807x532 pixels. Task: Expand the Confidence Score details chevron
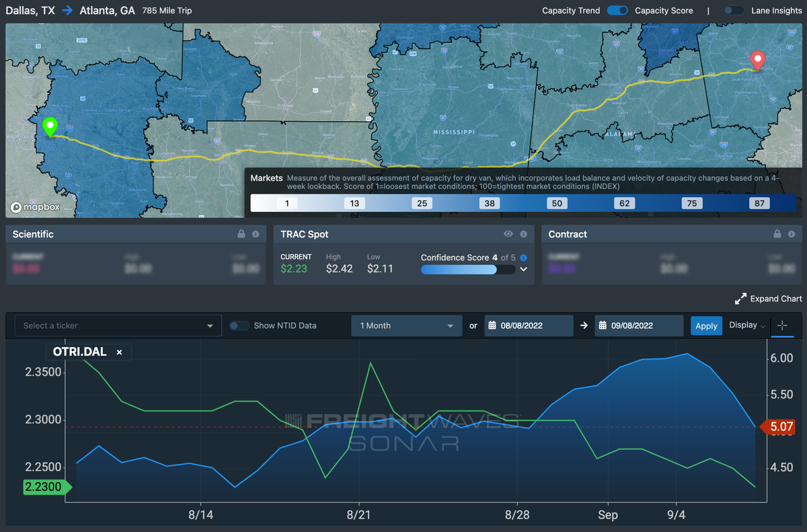524,269
